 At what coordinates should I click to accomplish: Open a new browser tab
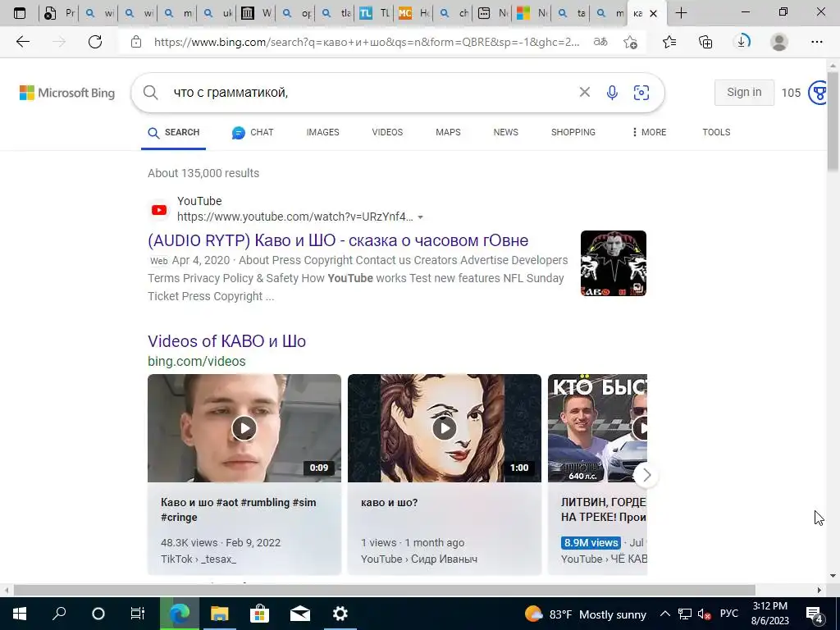[x=681, y=13]
